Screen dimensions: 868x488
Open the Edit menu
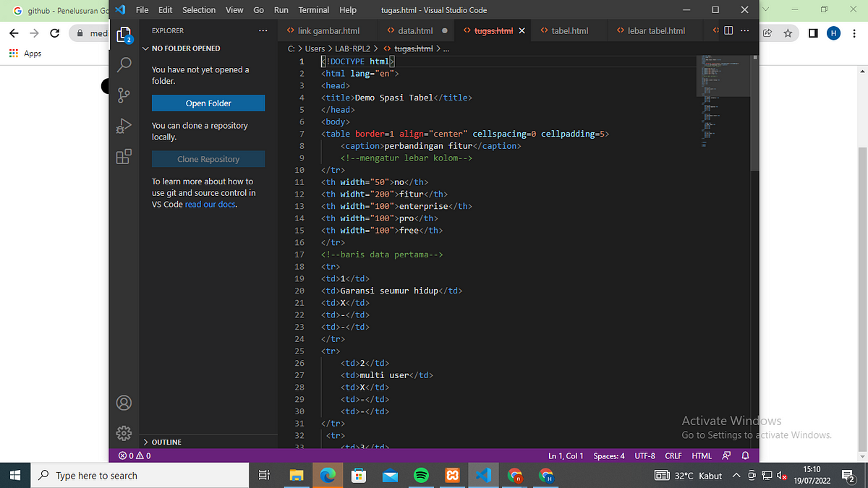[165, 10]
